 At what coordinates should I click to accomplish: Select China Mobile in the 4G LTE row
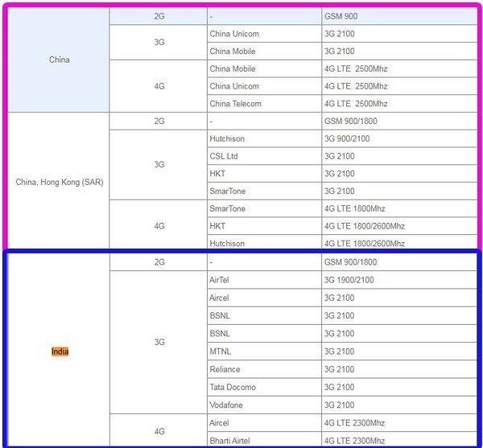264,68
